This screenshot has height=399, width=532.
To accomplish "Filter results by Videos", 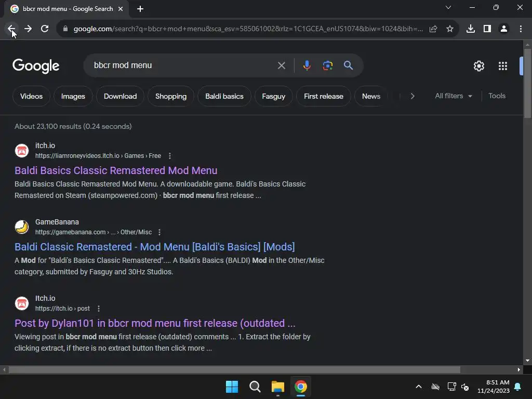I will [x=31, y=96].
